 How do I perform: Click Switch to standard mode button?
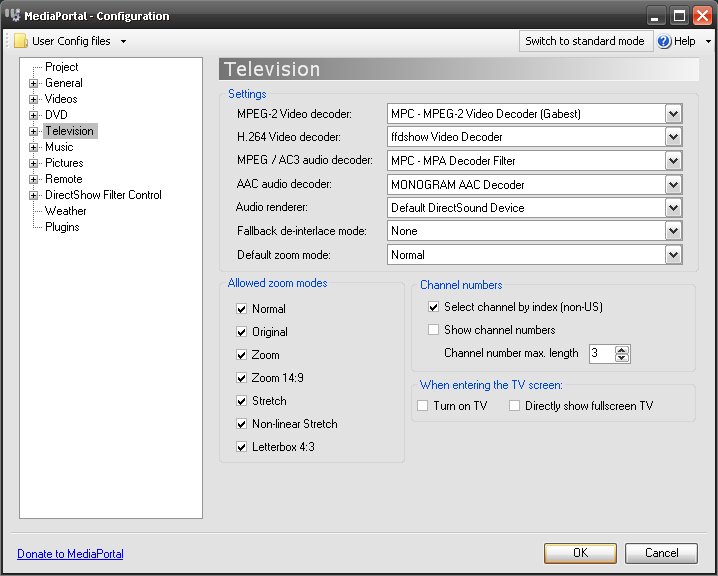tap(585, 41)
